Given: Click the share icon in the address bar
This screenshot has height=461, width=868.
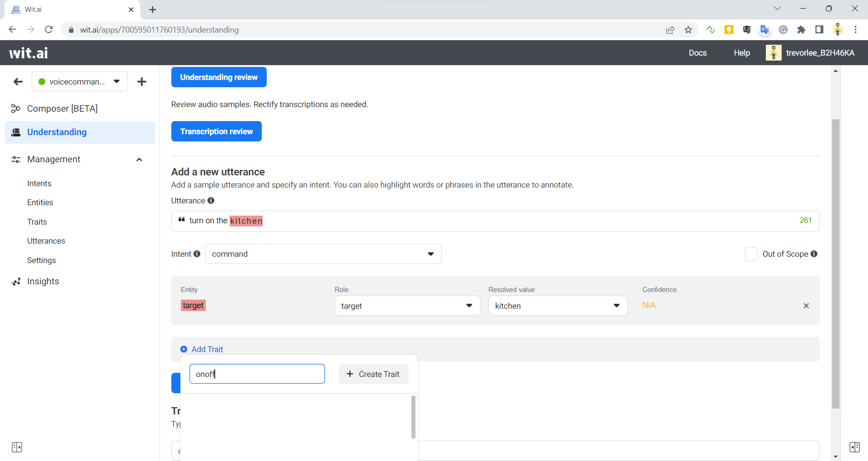Looking at the screenshot, I should pos(670,30).
